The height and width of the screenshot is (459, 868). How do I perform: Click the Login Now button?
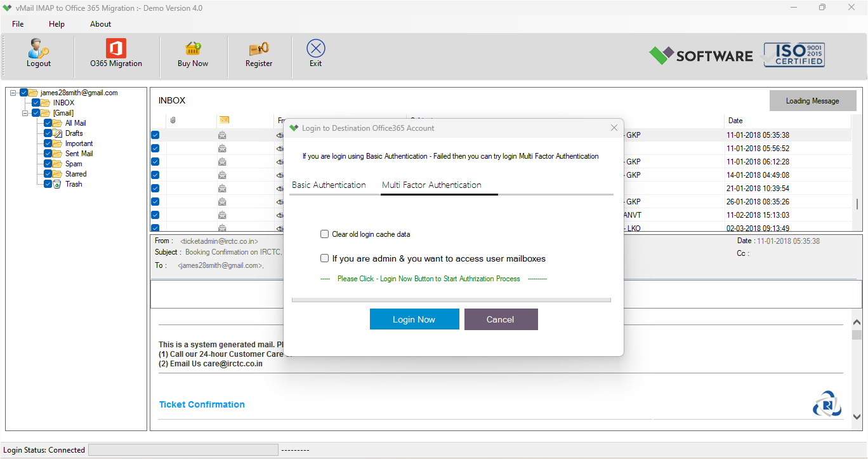414,319
